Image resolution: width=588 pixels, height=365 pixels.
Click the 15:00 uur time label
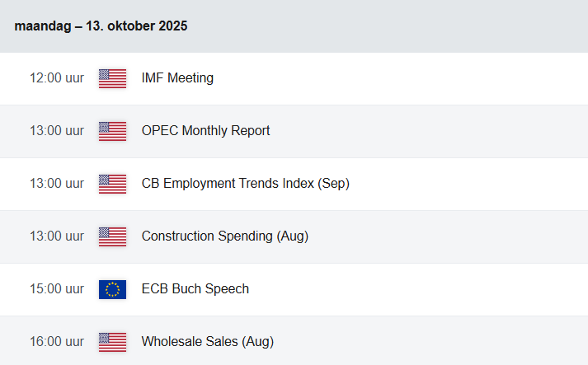pos(57,289)
